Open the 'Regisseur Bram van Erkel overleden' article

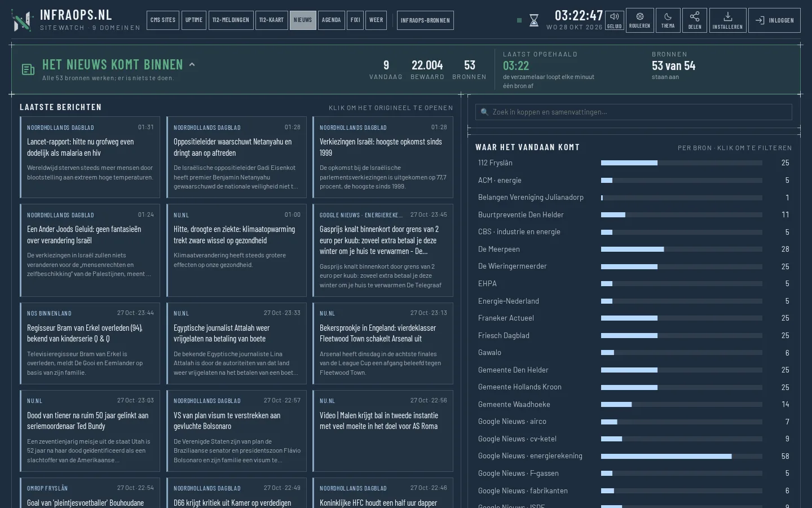(90, 343)
